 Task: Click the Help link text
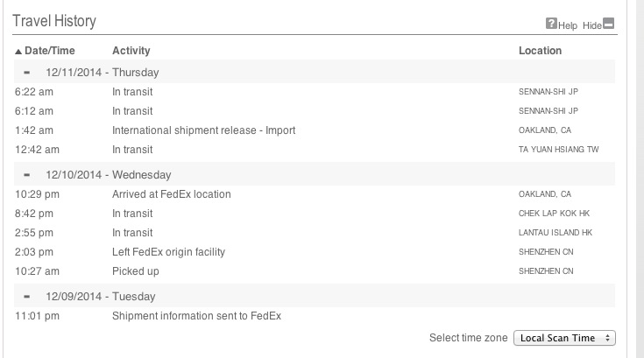[x=568, y=26]
